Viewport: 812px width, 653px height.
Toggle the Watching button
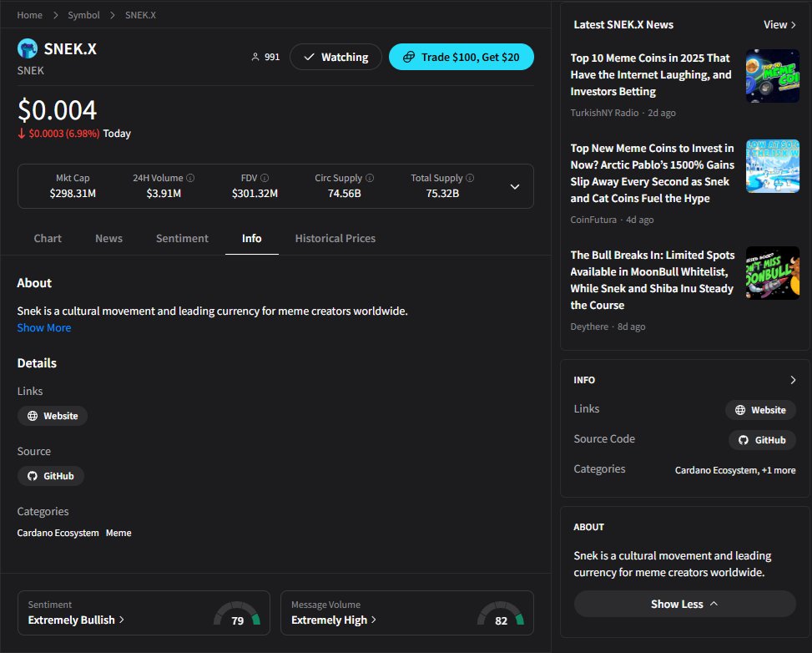click(335, 57)
